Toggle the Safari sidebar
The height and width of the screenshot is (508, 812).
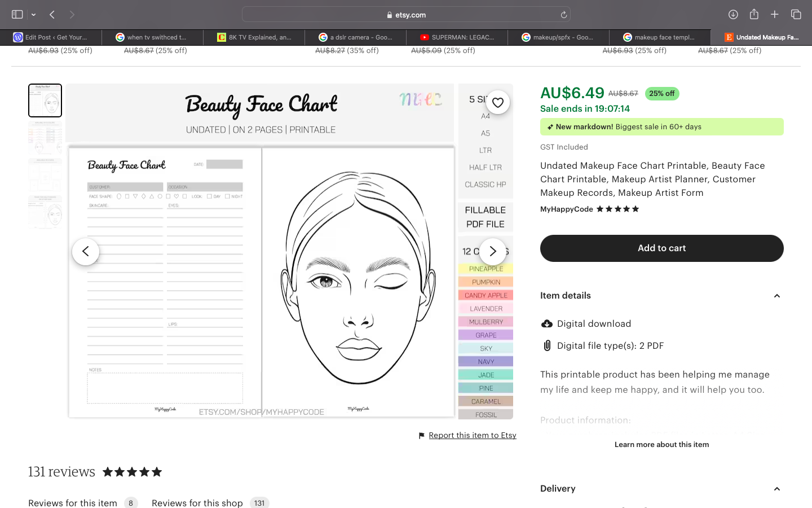click(17, 15)
